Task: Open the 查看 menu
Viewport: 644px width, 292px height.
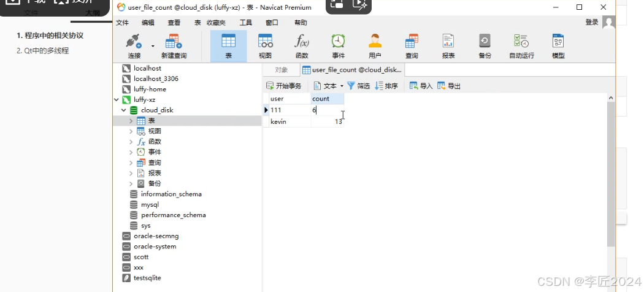Action: click(x=174, y=23)
